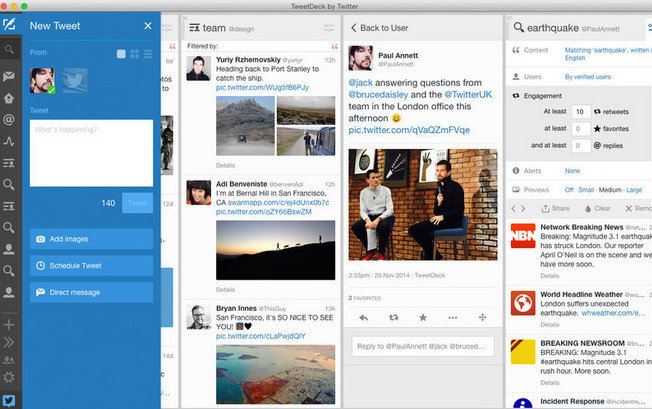Click the at least retweets field showing 10
The image size is (652, 409).
tap(581, 112)
